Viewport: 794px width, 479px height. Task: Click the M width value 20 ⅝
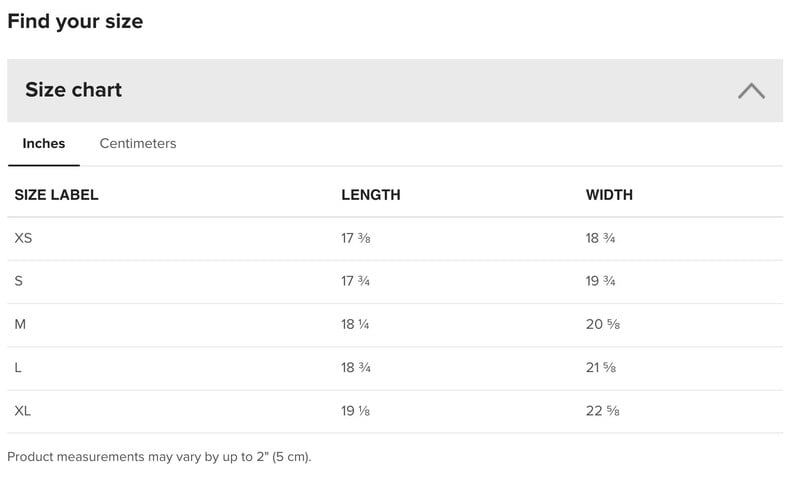[x=603, y=324]
